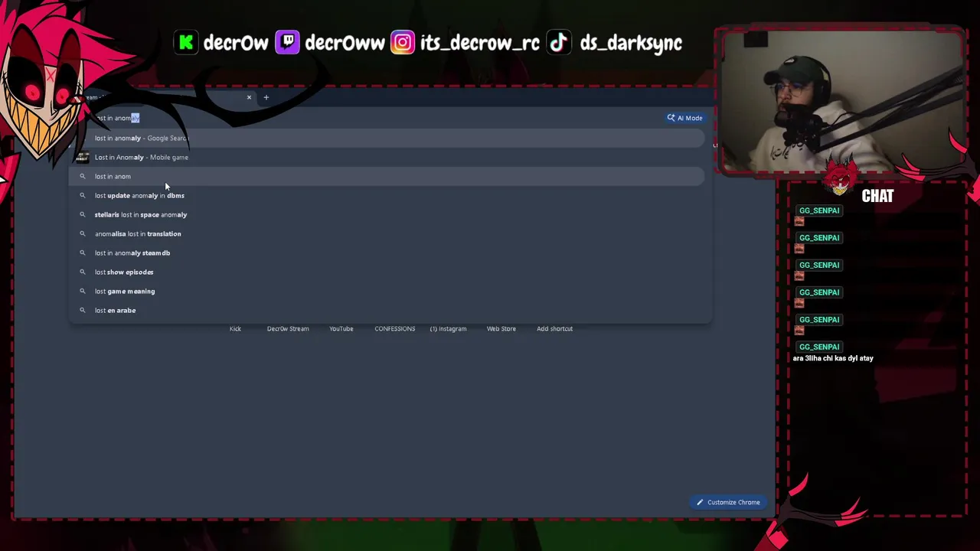Click the Twitch logo icon in overlay

click(x=287, y=43)
